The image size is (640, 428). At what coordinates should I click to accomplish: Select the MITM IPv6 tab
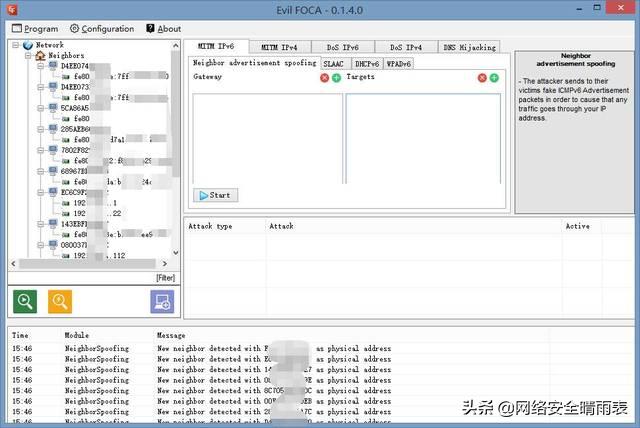pyautogui.click(x=216, y=46)
